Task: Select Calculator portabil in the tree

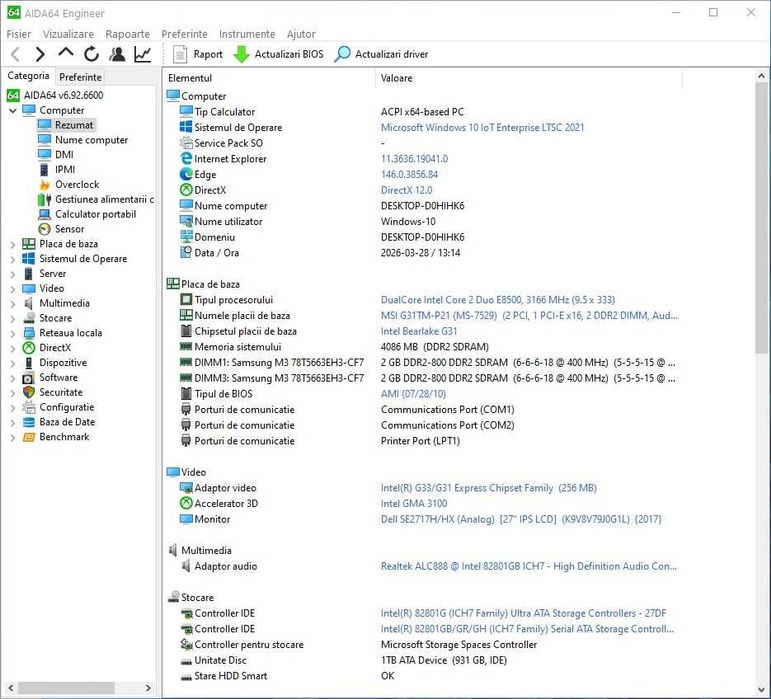Action: [x=95, y=214]
